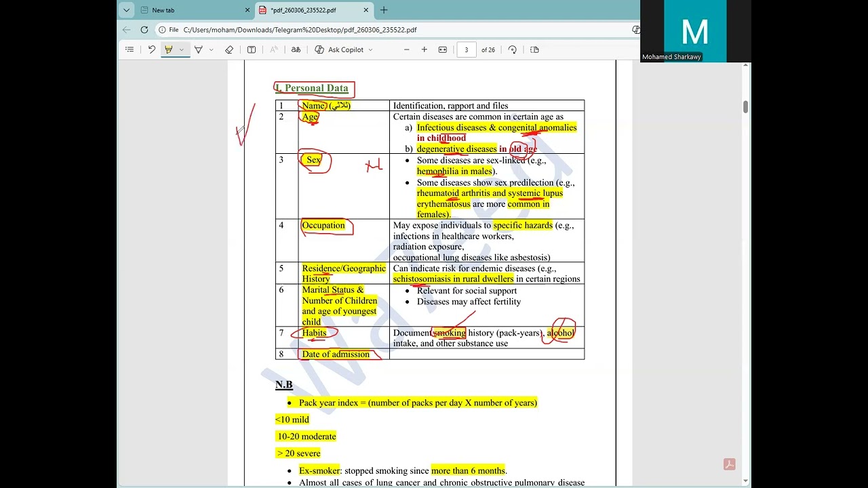Click the 'Residence/Geographic History' cell
This screenshot has width=868, height=488.
click(x=344, y=273)
